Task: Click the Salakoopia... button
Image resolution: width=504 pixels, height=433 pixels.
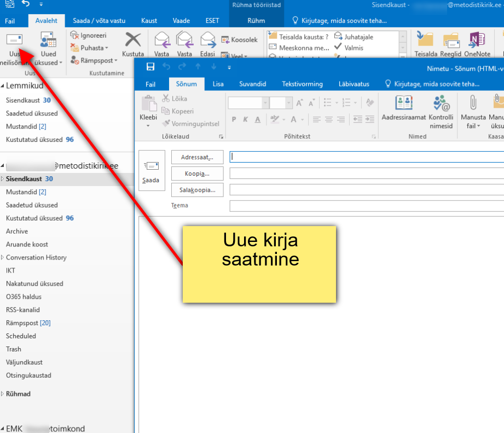Action: pos(197,190)
